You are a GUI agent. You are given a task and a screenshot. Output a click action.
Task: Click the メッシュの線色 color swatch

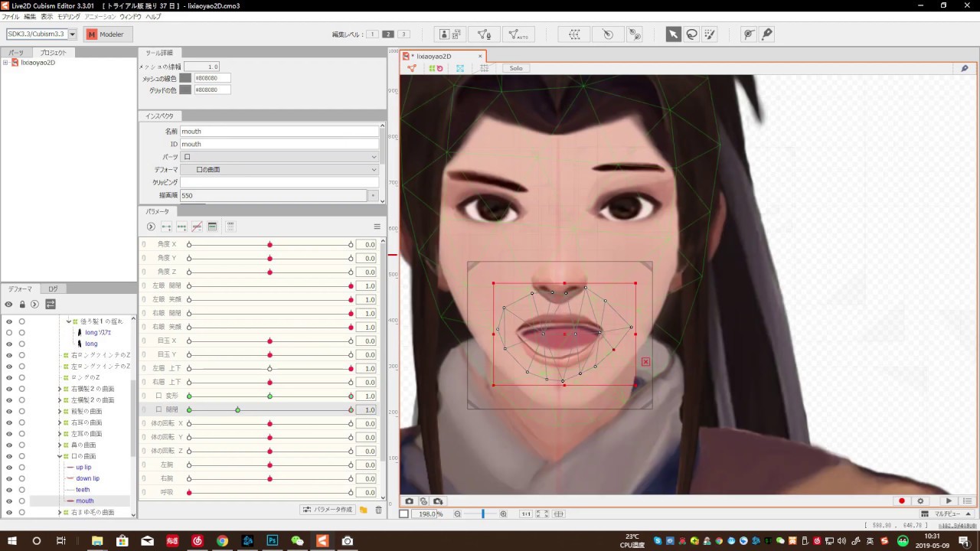coord(185,78)
